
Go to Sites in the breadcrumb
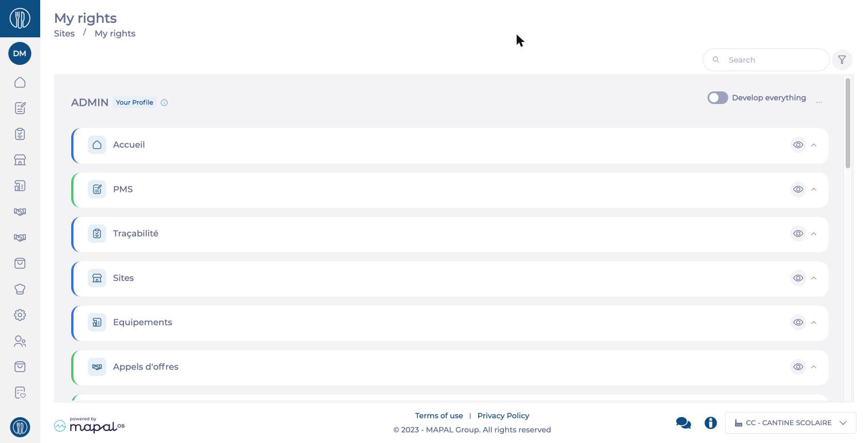click(x=64, y=33)
